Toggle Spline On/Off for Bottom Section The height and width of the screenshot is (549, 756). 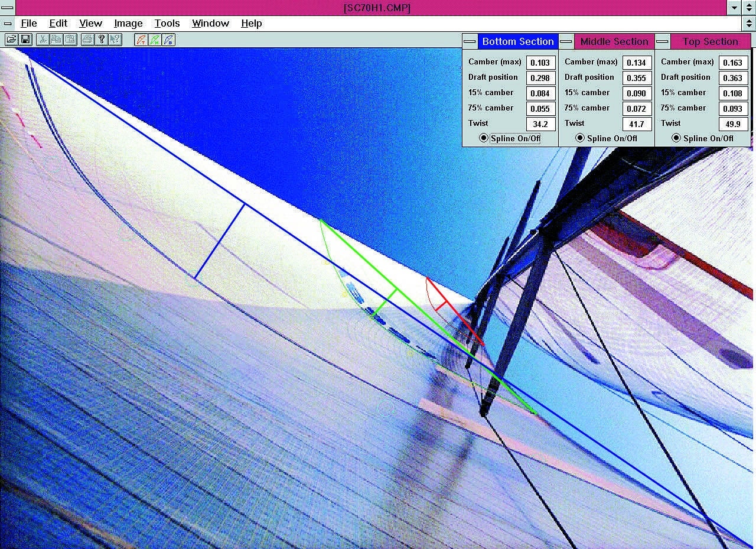click(483, 138)
